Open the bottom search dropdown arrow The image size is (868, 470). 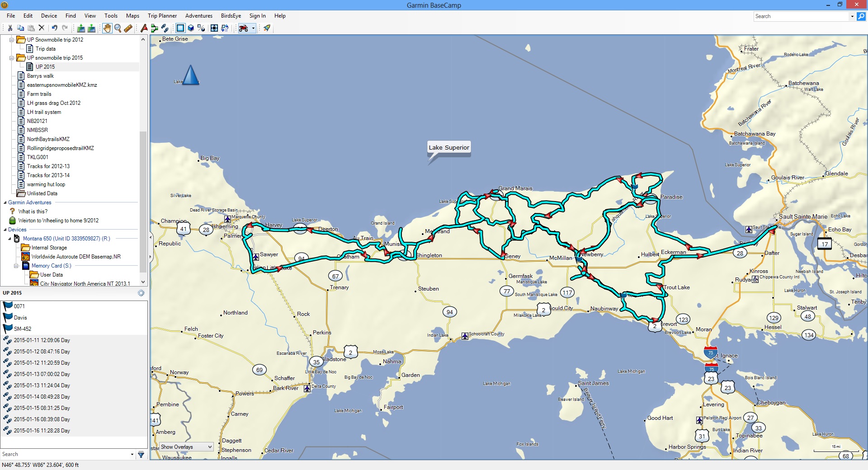[x=132, y=455]
